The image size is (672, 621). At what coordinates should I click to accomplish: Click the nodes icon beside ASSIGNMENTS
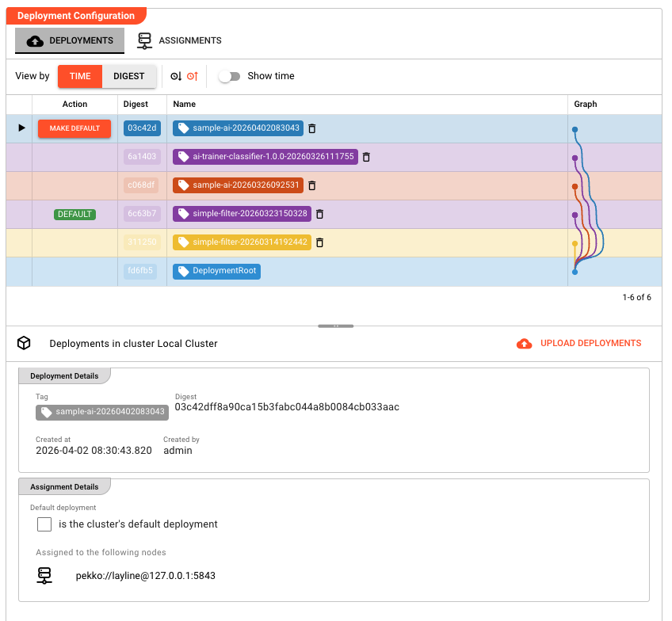[x=146, y=40]
